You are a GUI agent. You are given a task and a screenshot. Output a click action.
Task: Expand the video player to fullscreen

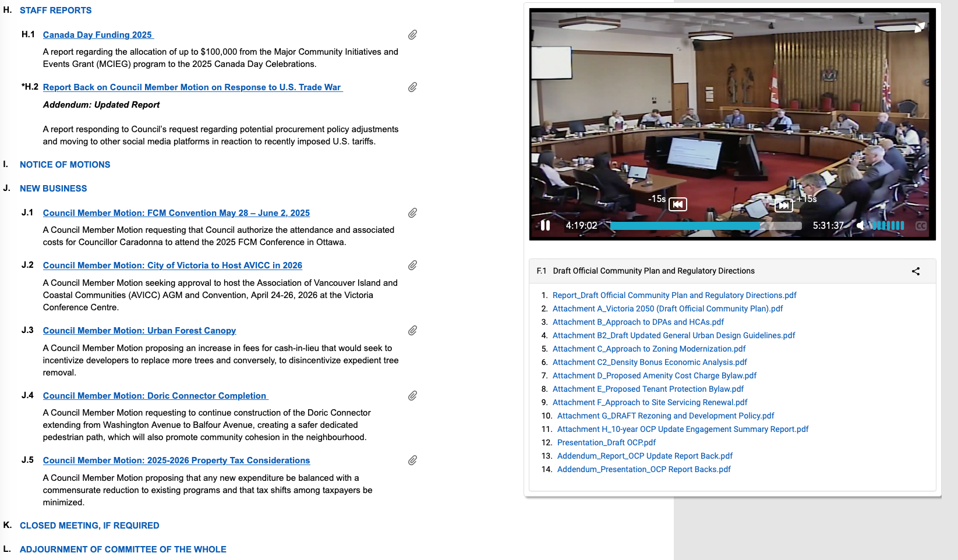920,27
